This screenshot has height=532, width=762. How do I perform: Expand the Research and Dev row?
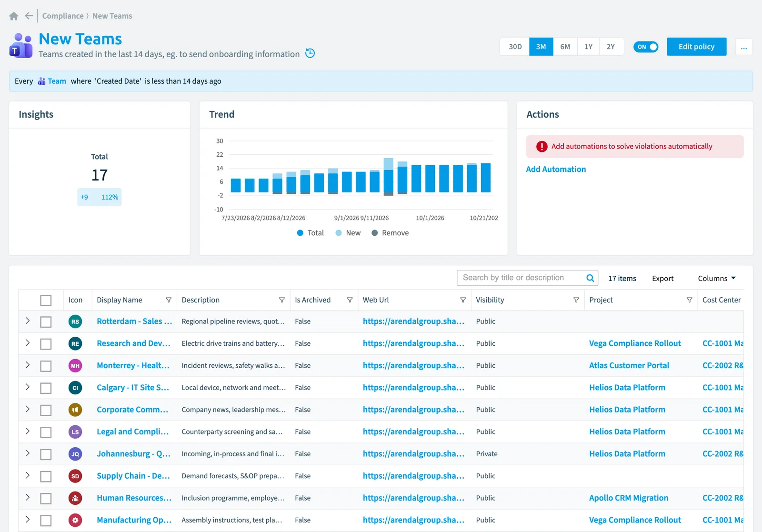point(28,343)
